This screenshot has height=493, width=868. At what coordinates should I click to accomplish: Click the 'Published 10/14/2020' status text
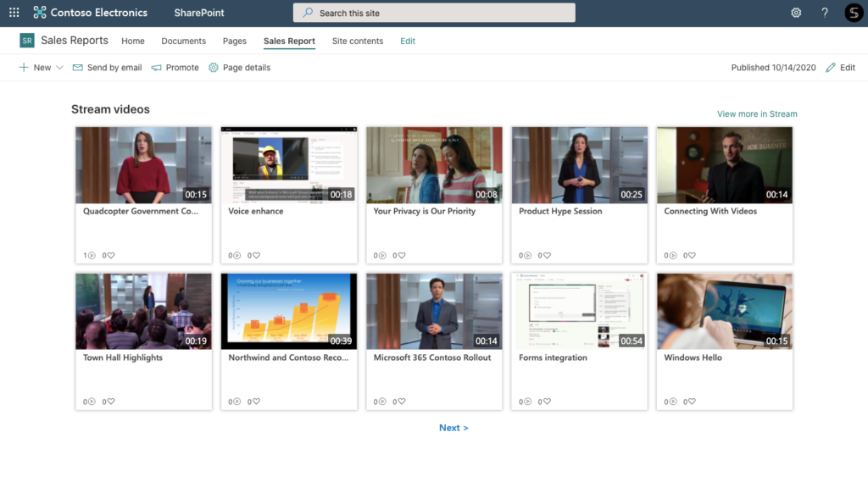[x=773, y=68]
